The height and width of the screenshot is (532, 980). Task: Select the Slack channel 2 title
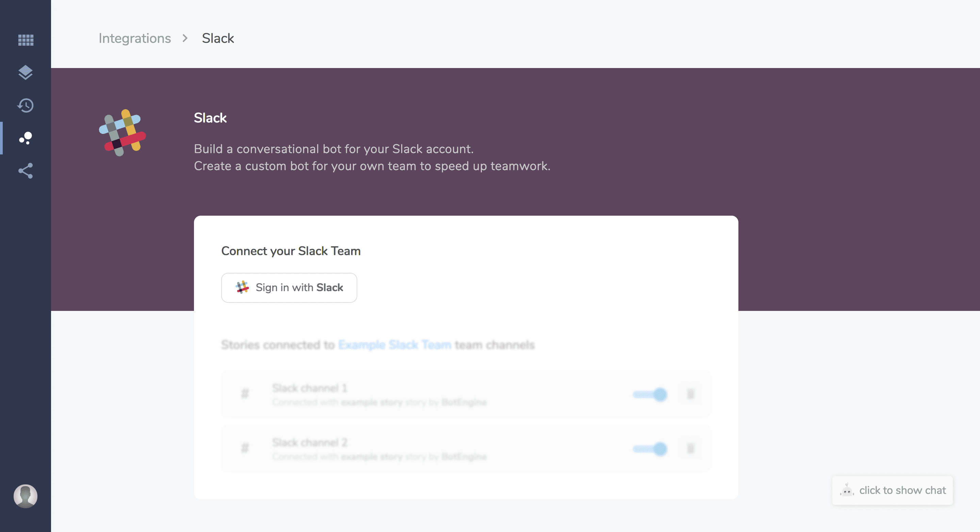(x=310, y=442)
